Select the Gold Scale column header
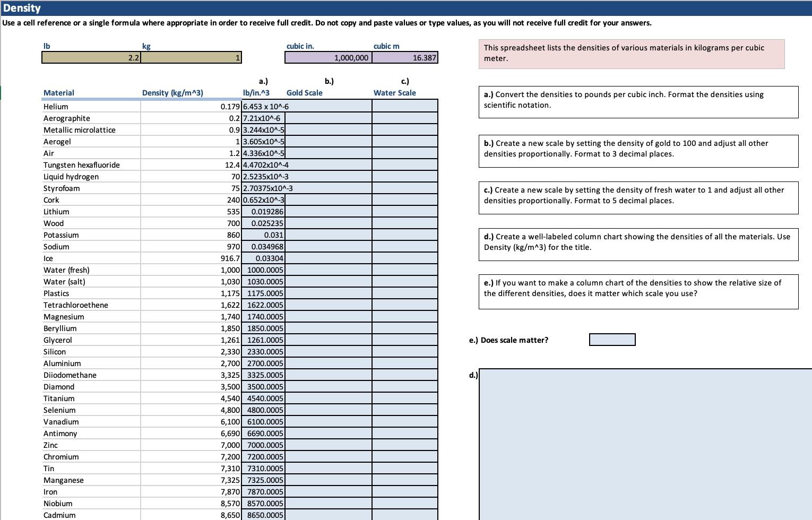 (304, 93)
